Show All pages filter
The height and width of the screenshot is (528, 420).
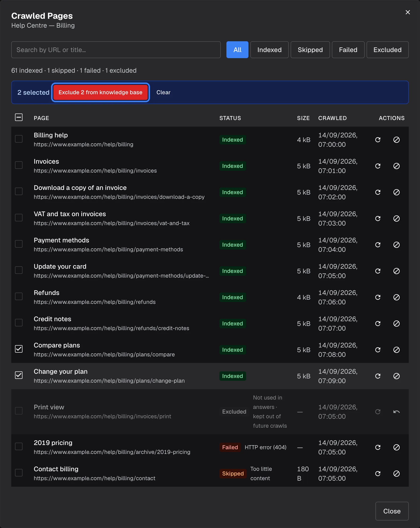237,50
